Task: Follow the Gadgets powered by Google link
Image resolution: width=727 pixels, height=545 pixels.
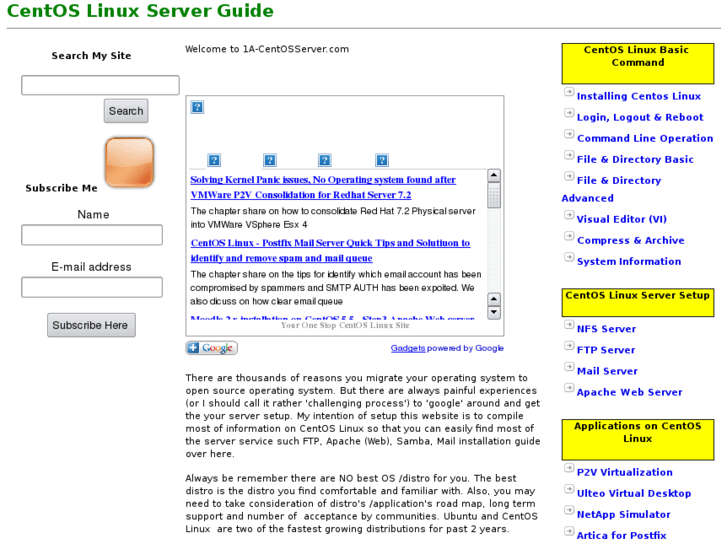Action: pos(447,348)
